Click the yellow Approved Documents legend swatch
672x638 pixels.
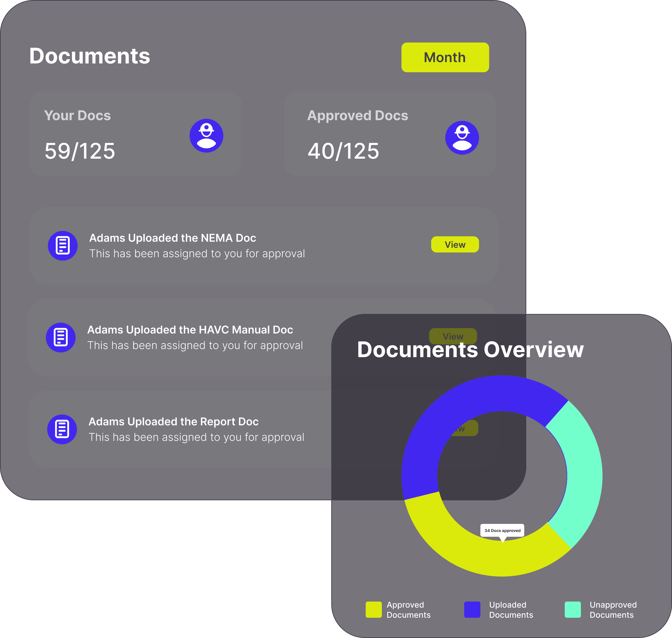click(x=374, y=609)
